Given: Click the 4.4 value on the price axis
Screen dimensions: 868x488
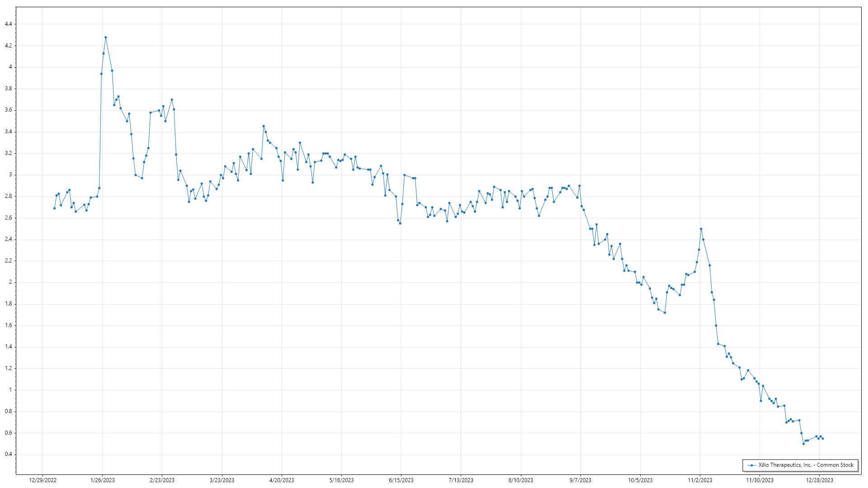Looking at the screenshot, I should [9, 24].
